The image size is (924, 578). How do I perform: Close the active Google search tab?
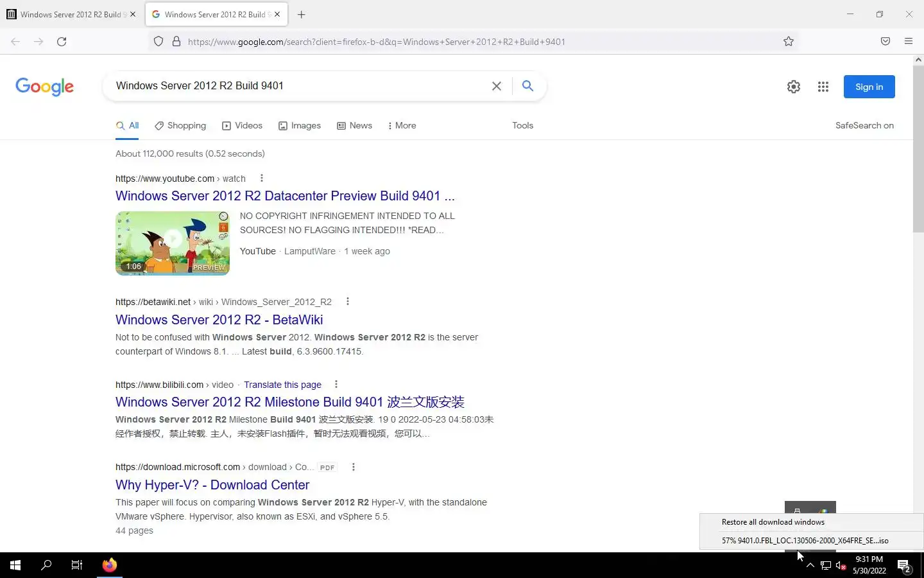click(x=277, y=14)
